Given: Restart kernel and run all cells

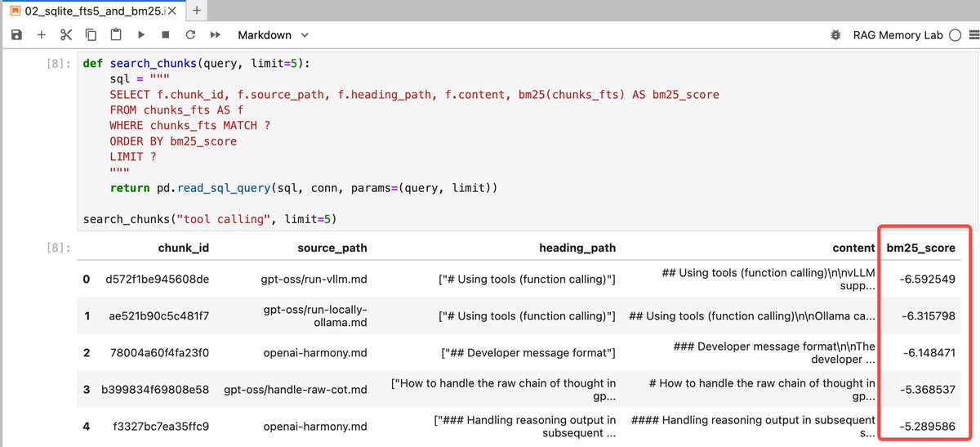Looking at the screenshot, I should coord(216,35).
